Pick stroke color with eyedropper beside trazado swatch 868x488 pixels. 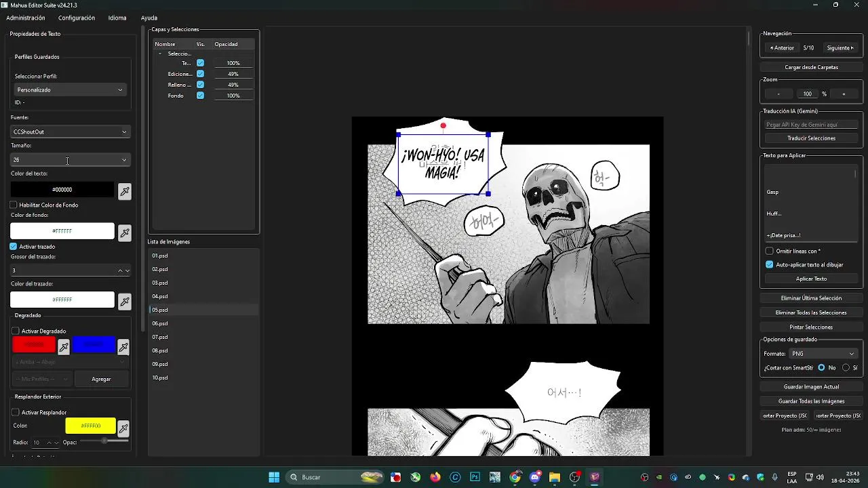125,302
